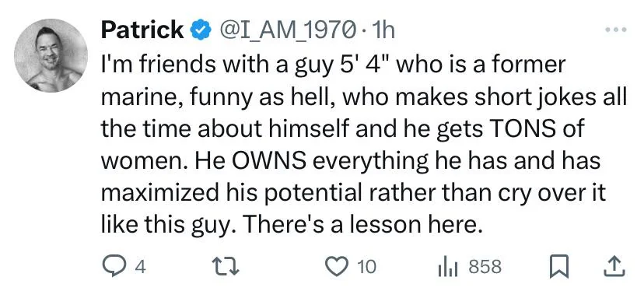Open the three-dot more options menu
The width and height of the screenshot is (644, 298).
tap(616, 30)
